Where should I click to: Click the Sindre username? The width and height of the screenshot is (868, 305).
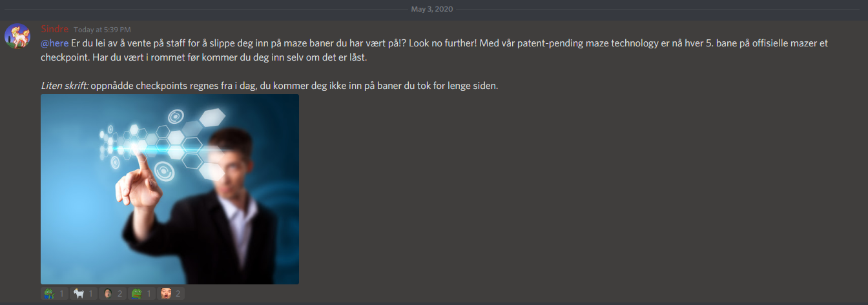click(54, 29)
